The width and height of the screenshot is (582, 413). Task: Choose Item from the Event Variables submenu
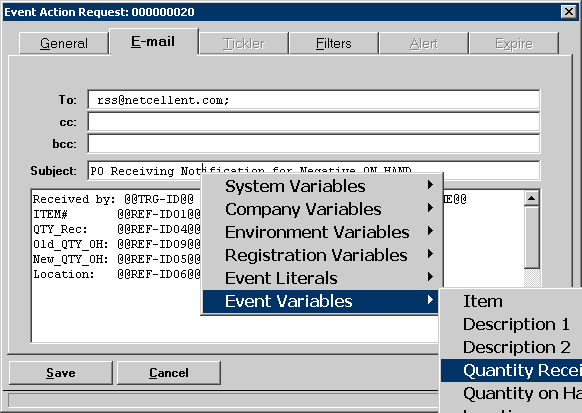click(x=511, y=301)
